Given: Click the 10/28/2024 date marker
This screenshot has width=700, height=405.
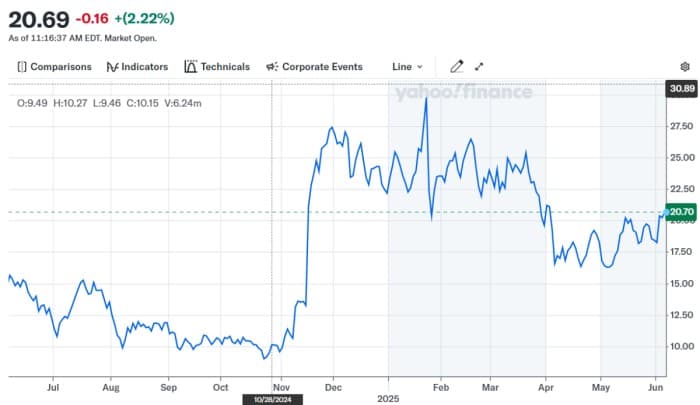Looking at the screenshot, I should (x=272, y=398).
